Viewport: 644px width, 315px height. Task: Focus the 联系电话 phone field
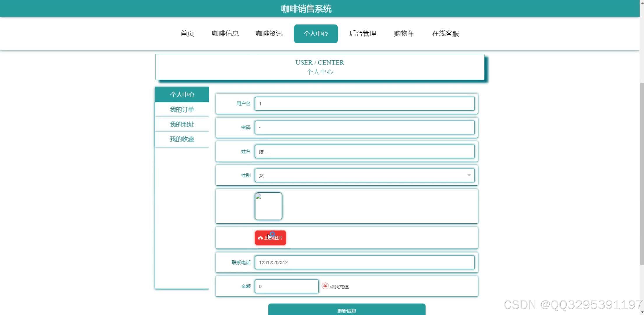(364, 262)
